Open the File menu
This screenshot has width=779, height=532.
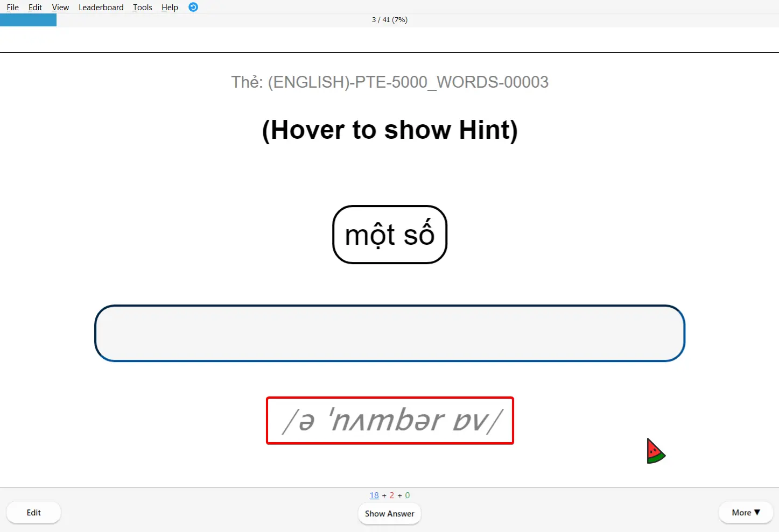coord(12,7)
